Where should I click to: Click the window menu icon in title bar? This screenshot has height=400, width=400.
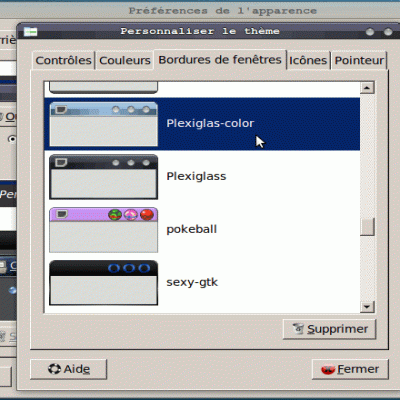click(31, 32)
